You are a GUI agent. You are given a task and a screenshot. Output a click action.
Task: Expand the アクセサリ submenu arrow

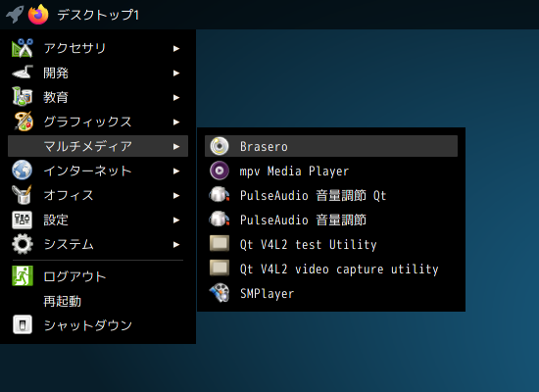coord(176,48)
